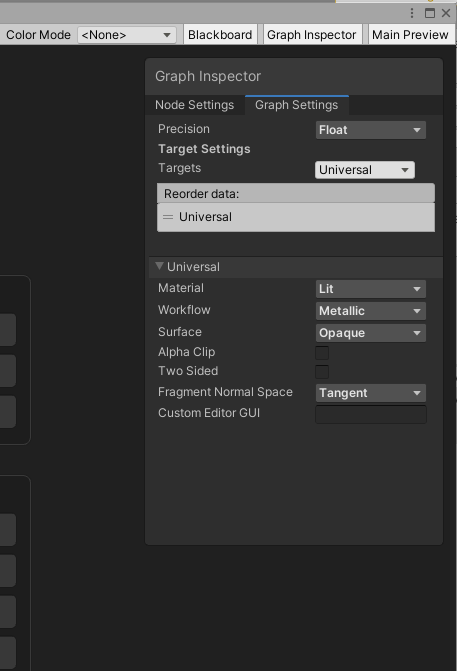The width and height of the screenshot is (457, 671).
Task: Open the Workflow Metallic dropdown
Action: click(371, 311)
